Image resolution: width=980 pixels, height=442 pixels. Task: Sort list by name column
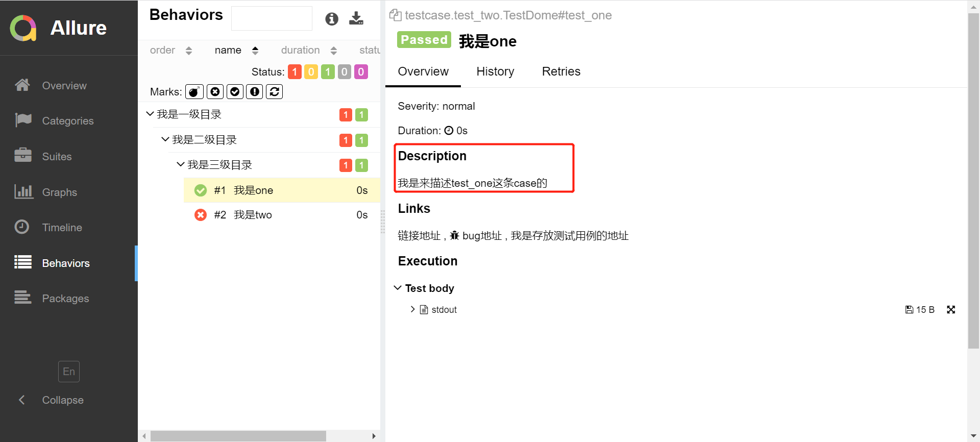[x=236, y=50]
